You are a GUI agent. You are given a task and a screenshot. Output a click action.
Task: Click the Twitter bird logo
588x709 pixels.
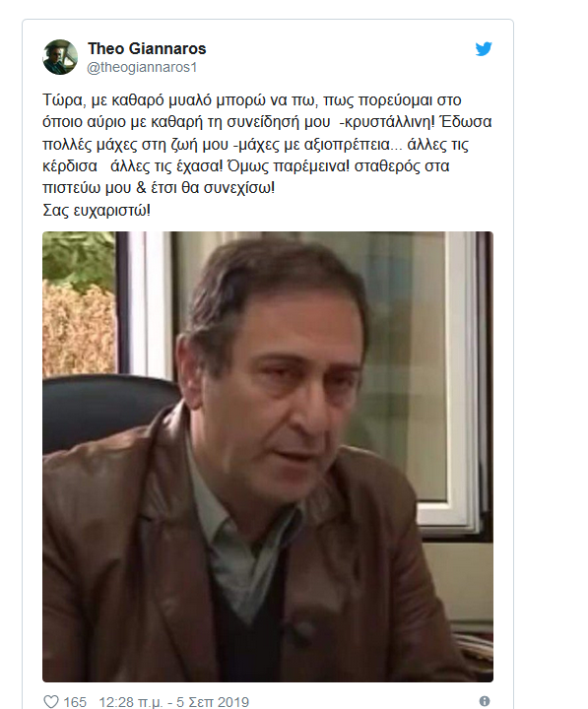484,49
